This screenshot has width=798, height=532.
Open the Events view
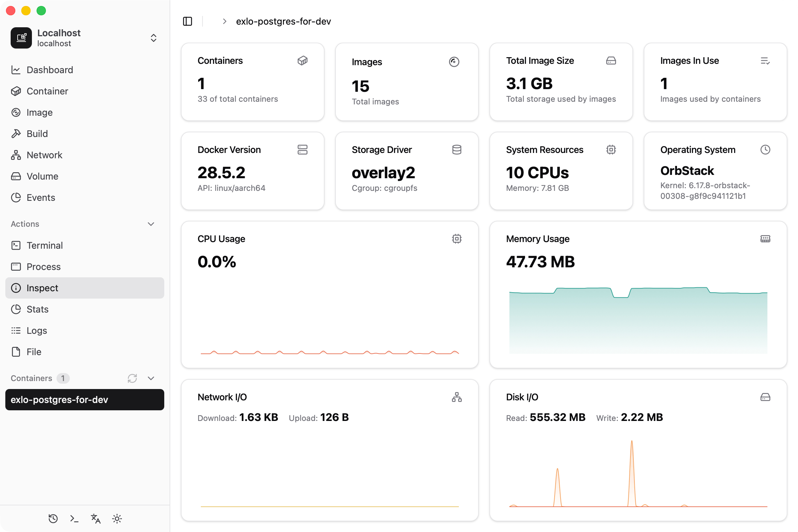[41, 198]
